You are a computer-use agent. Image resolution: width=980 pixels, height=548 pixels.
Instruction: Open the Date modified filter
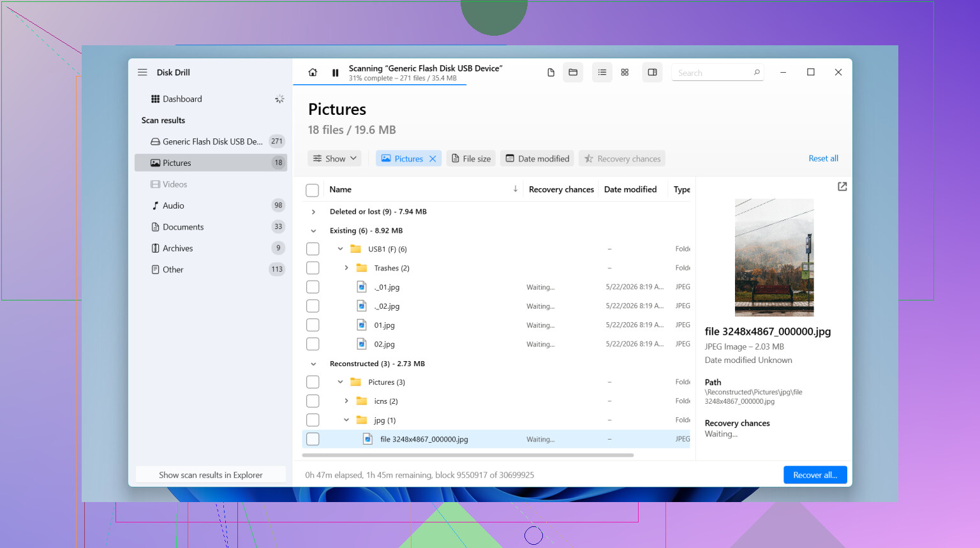(537, 158)
